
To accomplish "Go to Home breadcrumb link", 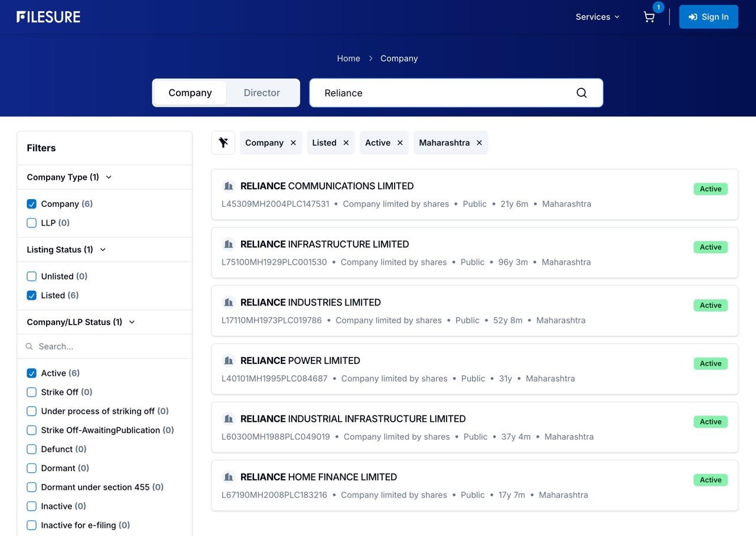I will click(348, 59).
